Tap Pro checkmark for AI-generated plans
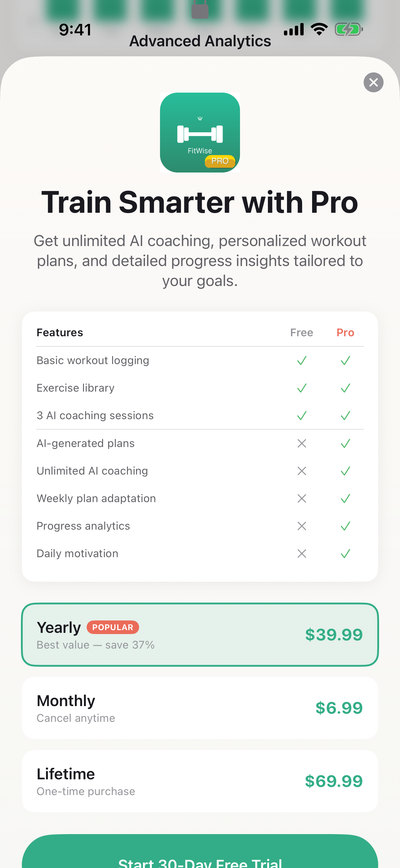This screenshot has height=868, width=400. (x=345, y=443)
